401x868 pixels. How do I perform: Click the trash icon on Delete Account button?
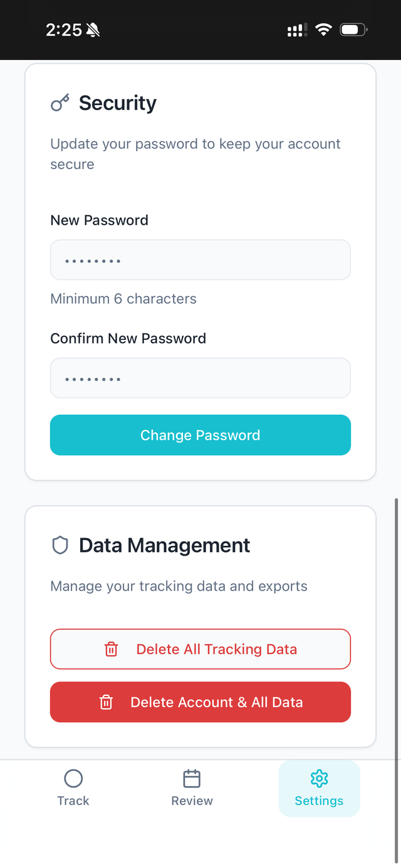click(107, 702)
